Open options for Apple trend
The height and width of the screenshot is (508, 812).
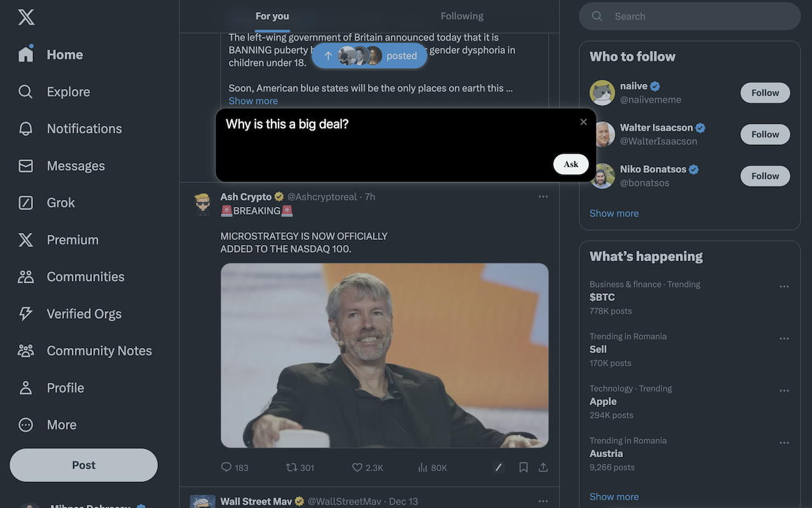point(784,391)
